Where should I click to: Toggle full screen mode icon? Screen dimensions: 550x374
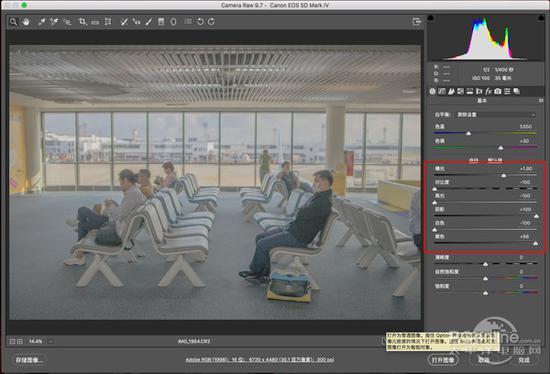tap(416, 22)
